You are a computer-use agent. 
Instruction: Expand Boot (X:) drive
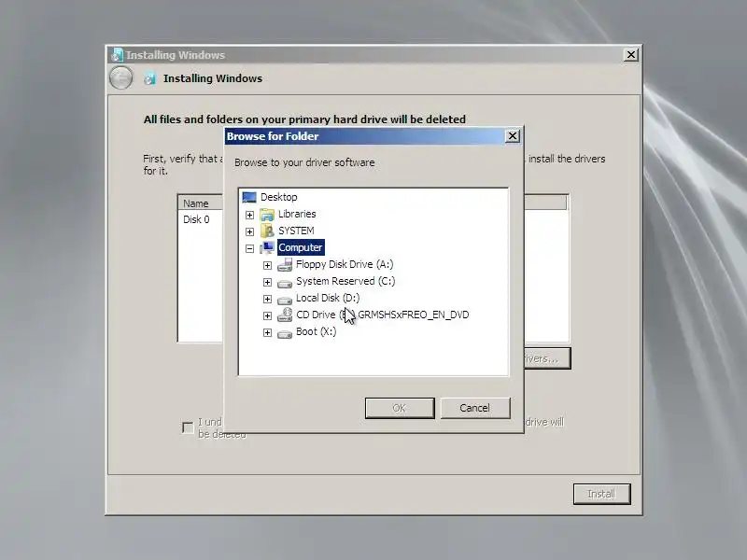click(267, 332)
